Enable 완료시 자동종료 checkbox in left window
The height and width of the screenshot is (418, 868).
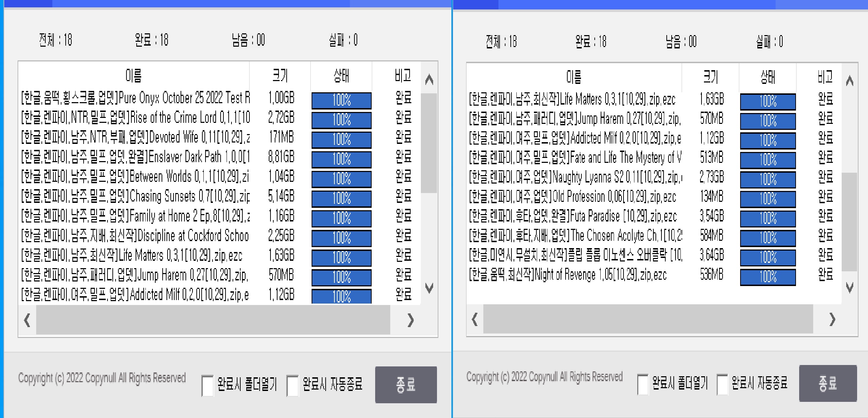click(292, 385)
